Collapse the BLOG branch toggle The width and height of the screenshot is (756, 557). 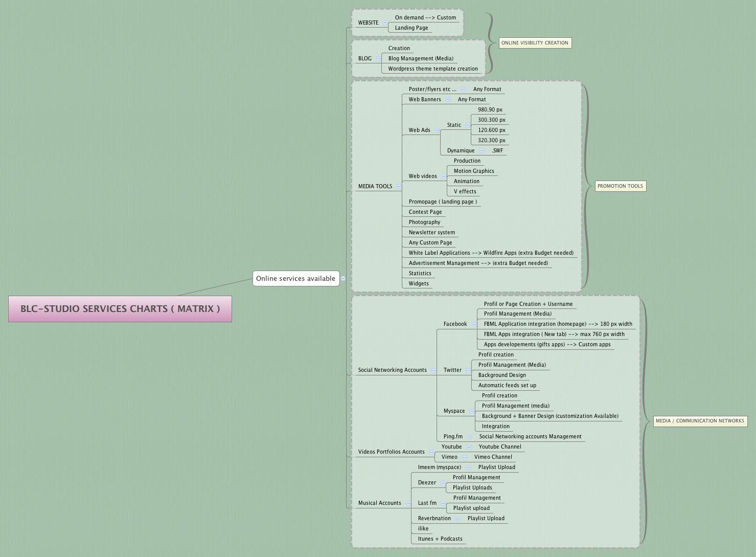[x=378, y=58]
